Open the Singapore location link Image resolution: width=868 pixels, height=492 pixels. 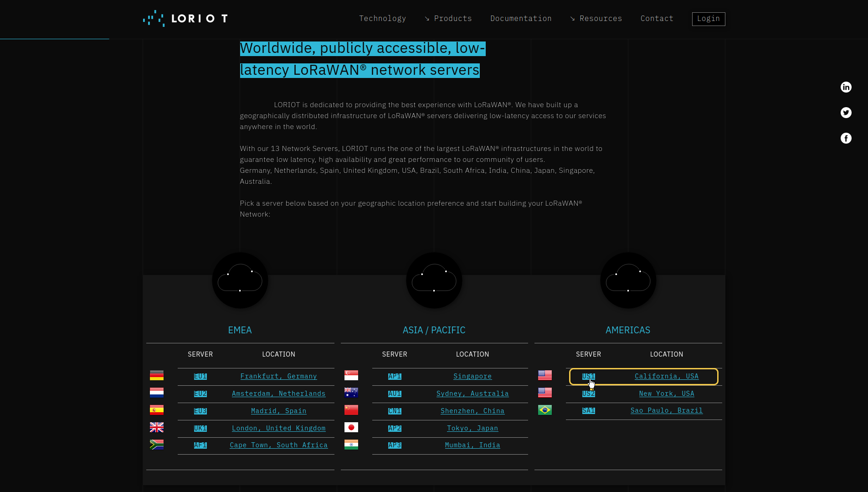tap(473, 376)
